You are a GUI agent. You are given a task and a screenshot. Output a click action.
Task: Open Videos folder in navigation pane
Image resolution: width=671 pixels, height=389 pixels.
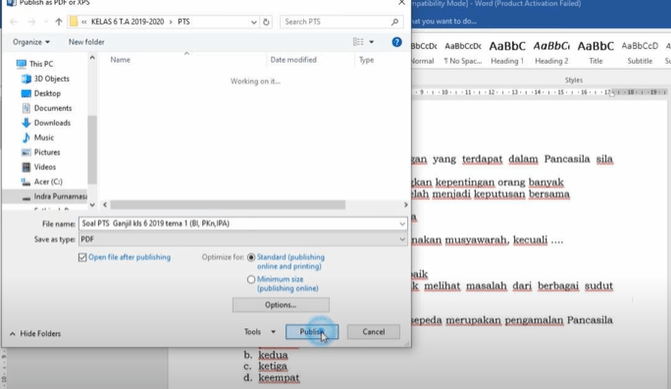tap(39, 167)
